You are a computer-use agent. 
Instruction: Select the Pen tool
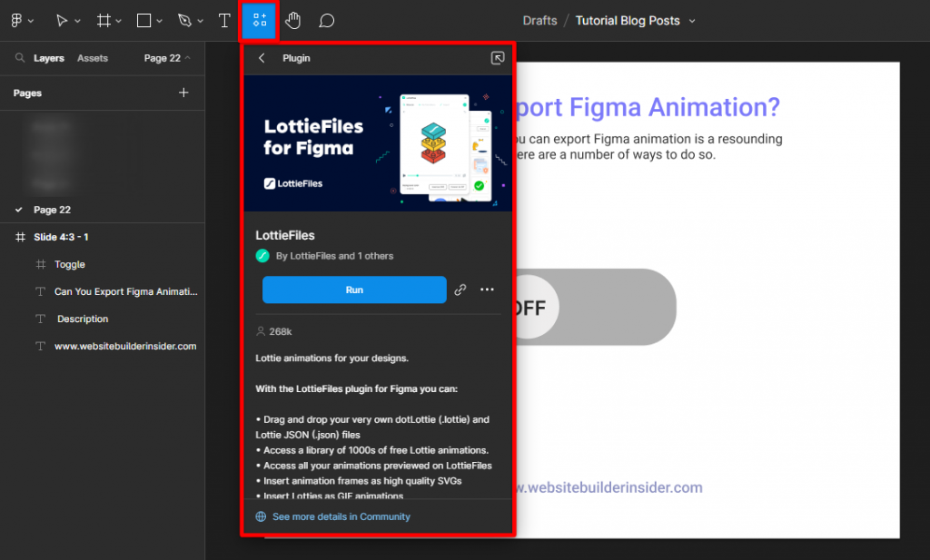click(x=183, y=20)
